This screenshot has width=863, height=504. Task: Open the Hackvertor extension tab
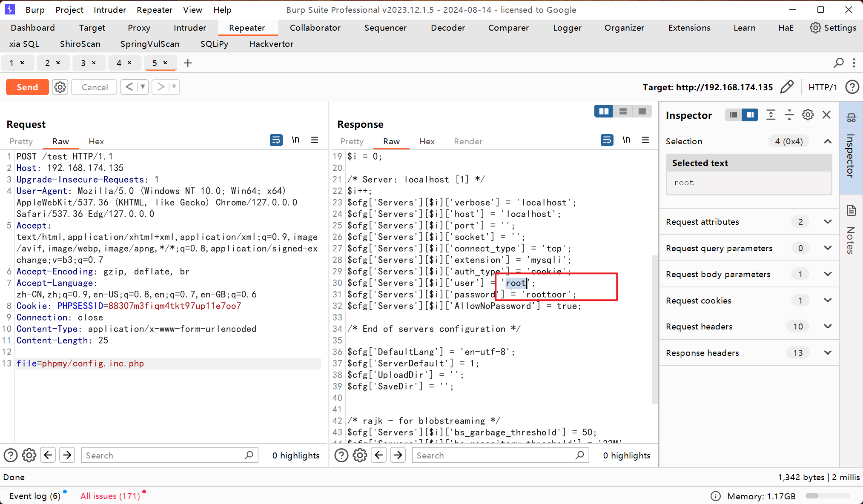point(271,44)
